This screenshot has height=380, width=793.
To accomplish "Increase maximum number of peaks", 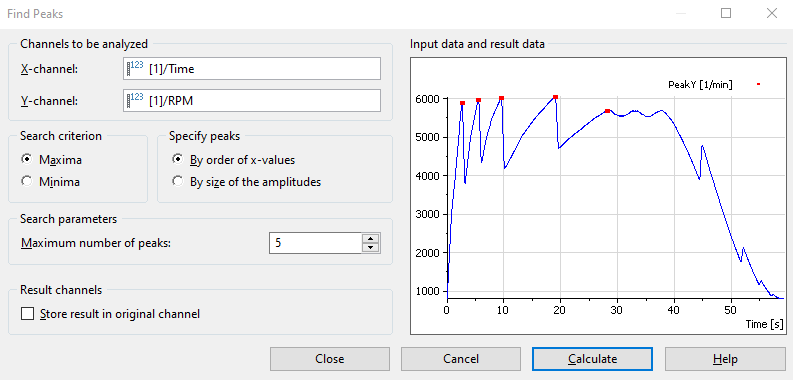I will 371,239.
